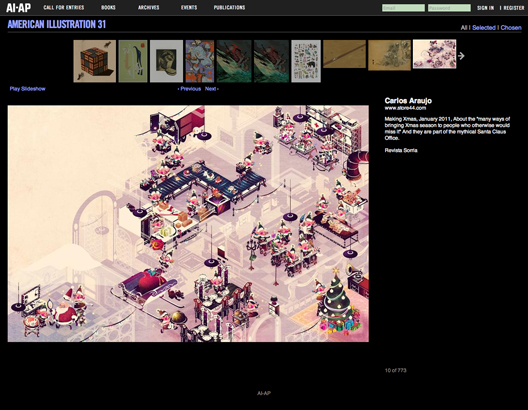Viewport: 528px width, 410px height.
Task: Select the colorful animals collection thumbnail
Action: pyautogui.click(x=306, y=61)
